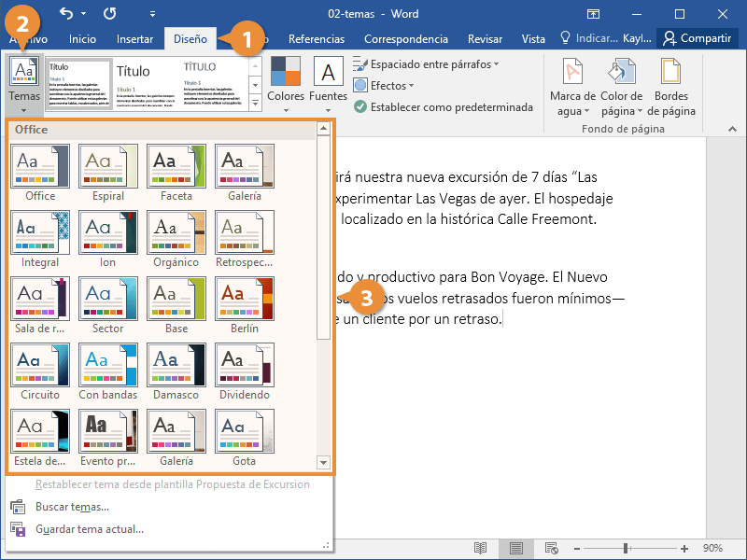Click Establecer como predeterminada
Viewport: 747px width, 560px height.
tap(444, 107)
